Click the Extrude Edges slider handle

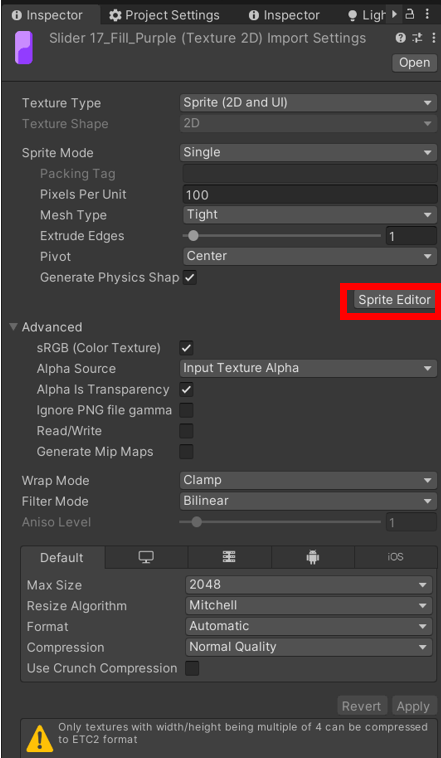tap(193, 236)
